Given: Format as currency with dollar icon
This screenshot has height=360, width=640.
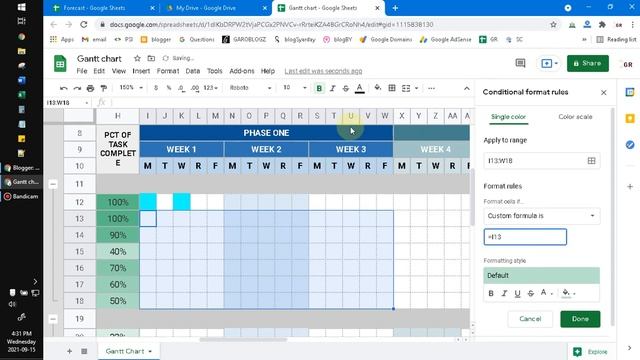Looking at the screenshot, I should pyautogui.click(x=156, y=88).
